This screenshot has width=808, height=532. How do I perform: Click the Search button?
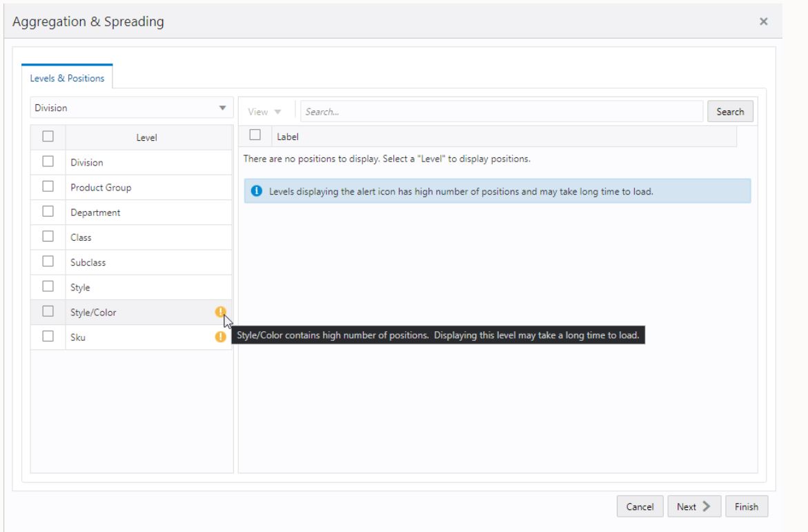pyautogui.click(x=729, y=111)
